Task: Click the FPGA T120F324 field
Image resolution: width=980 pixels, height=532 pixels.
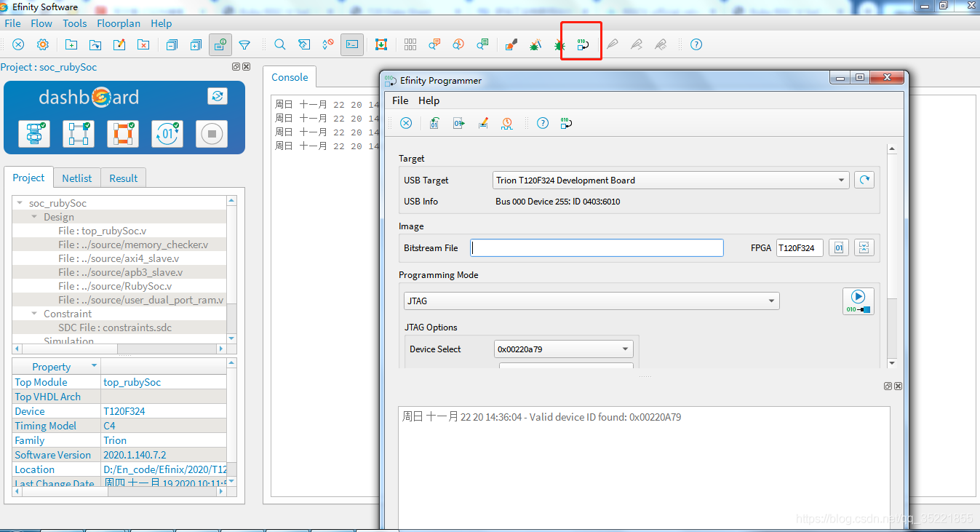Action: (800, 248)
